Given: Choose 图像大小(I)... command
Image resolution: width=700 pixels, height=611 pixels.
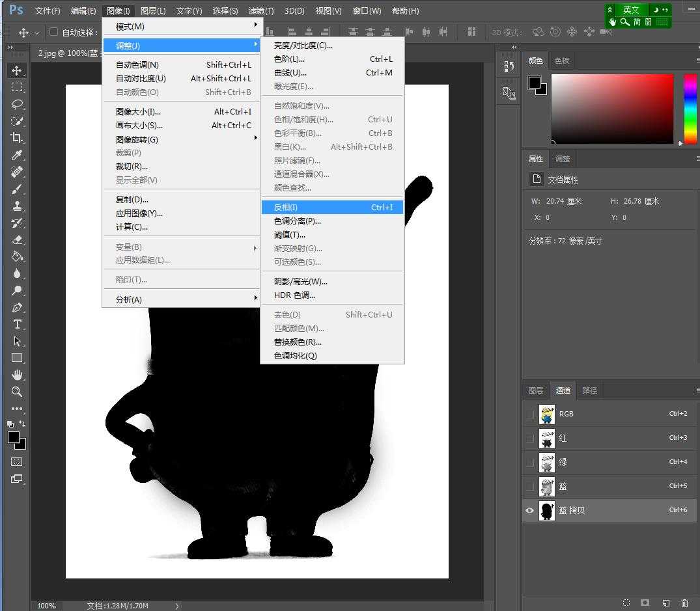Looking at the screenshot, I should (x=181, y=111).
